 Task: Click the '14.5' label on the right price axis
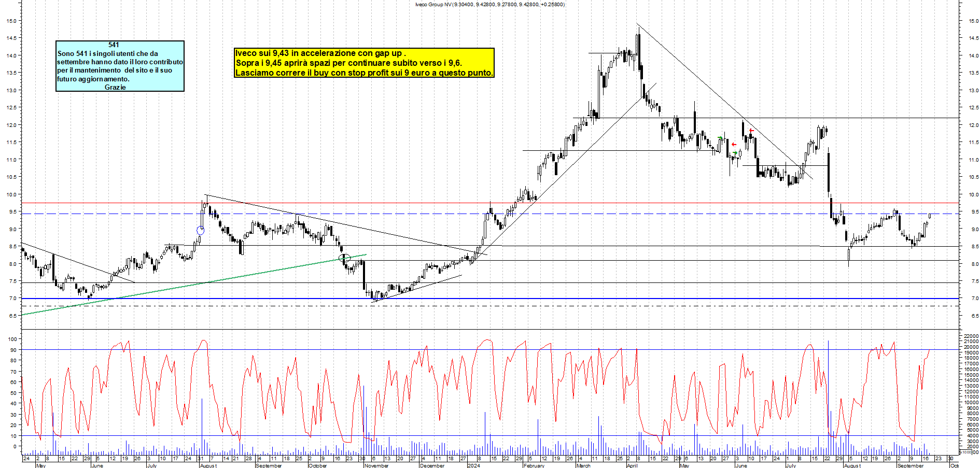coord(973,38)
